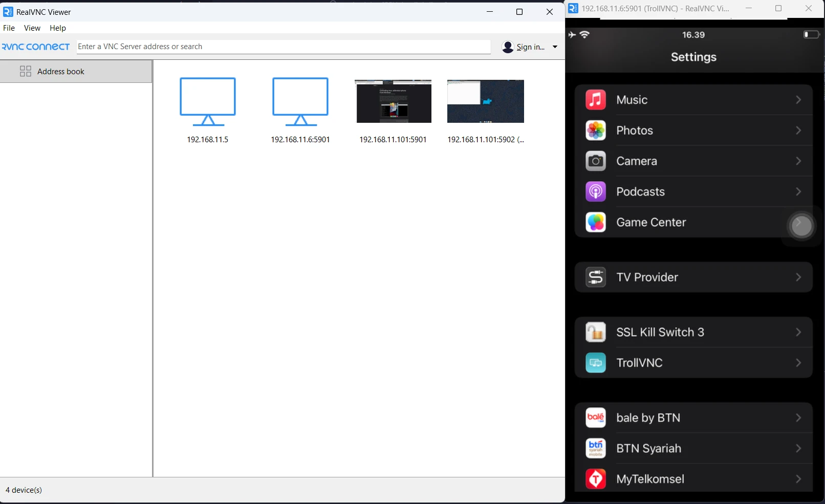Screen dimensions: 825x504
Task: Tap chevron on the Music row
Action: click(798, 100)
